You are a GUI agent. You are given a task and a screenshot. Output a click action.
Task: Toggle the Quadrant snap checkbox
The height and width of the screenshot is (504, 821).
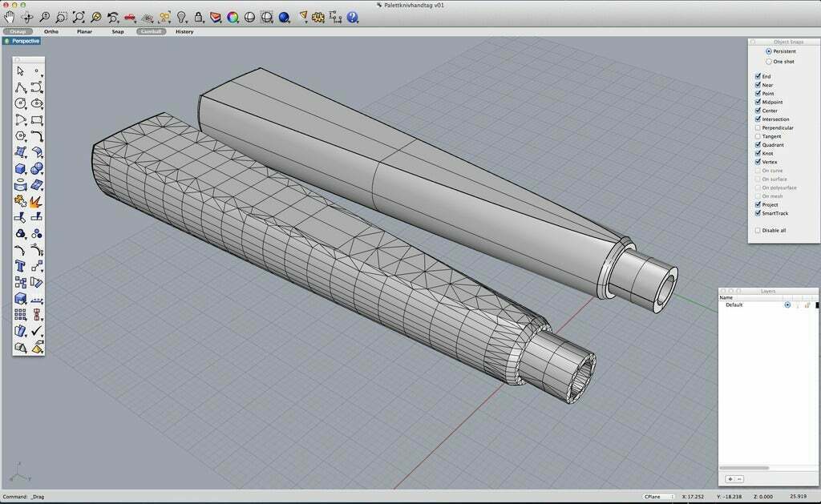(758, 144)
